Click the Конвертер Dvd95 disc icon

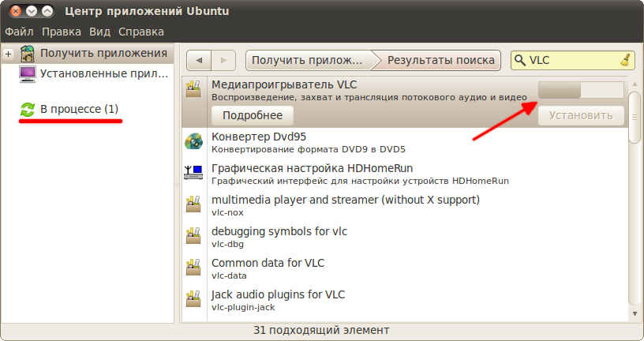coord(193,141)
